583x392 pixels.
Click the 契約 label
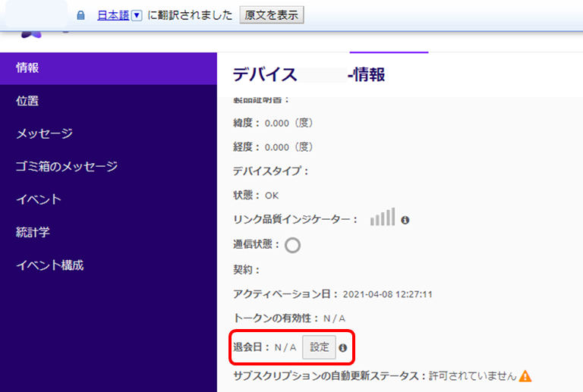(246, 270)
